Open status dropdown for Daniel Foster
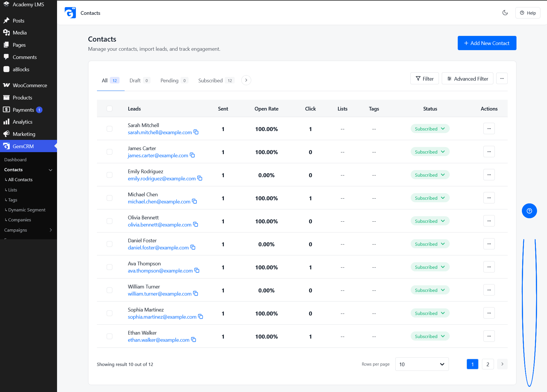Image resolution: width=547 pixels, height=392 pixels. 430,244
